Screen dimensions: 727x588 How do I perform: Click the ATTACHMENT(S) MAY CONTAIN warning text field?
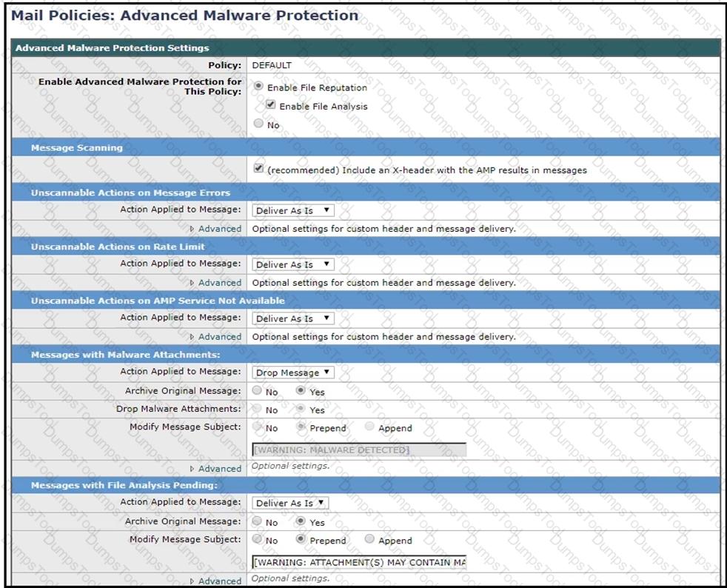point(359,562)
